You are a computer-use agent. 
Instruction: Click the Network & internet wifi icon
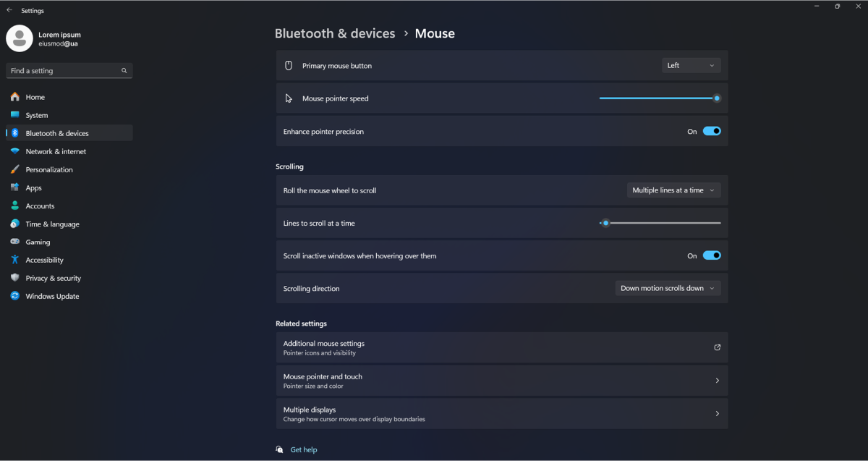15,151
